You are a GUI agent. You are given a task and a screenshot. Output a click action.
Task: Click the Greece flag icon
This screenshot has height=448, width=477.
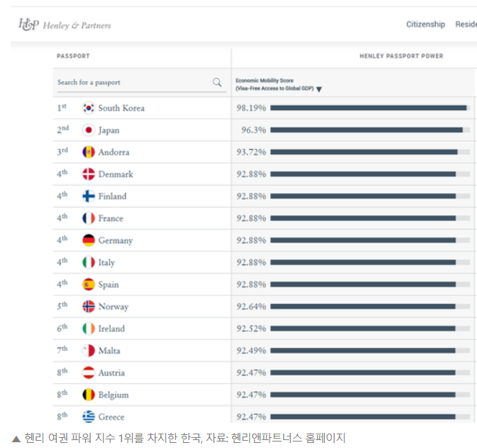(x=89, y=416)
